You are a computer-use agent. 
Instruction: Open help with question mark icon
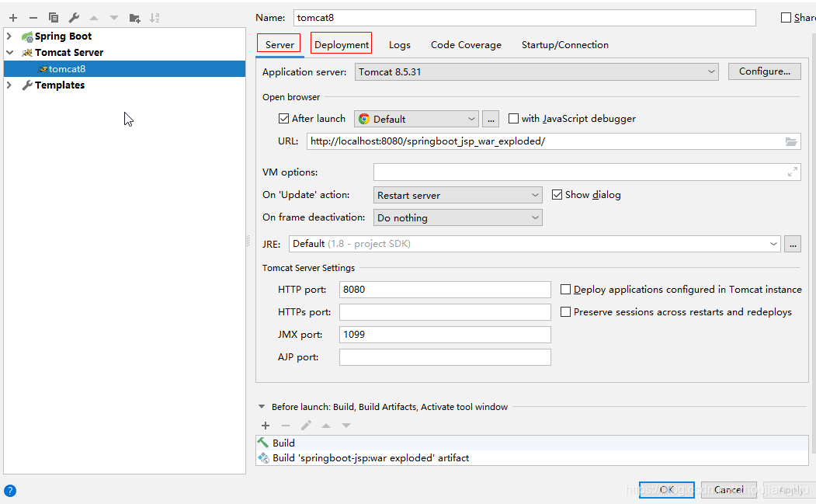[9, 490]
